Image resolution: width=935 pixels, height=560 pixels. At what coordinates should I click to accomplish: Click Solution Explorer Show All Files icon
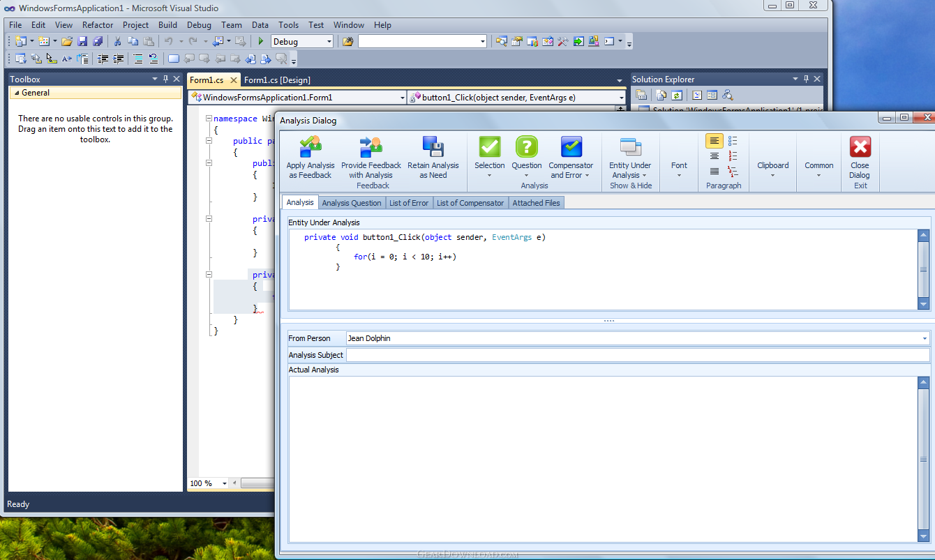[661, 96]
